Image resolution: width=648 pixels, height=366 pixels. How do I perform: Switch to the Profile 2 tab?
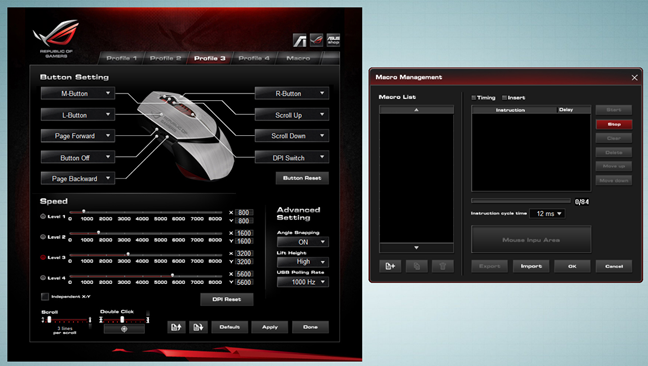click(x=165, y=58)
